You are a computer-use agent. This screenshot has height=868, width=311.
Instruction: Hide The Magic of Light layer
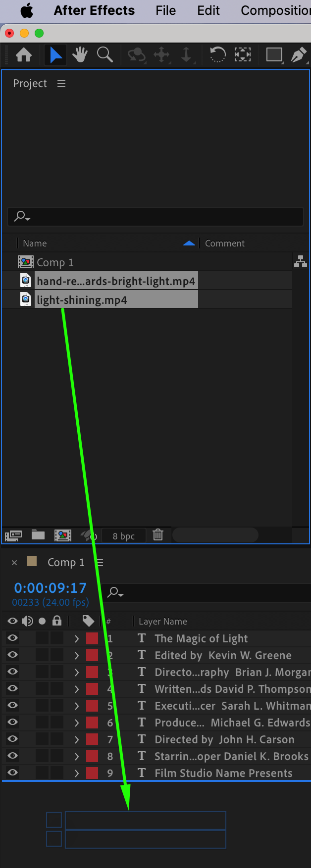coord(13,638)
